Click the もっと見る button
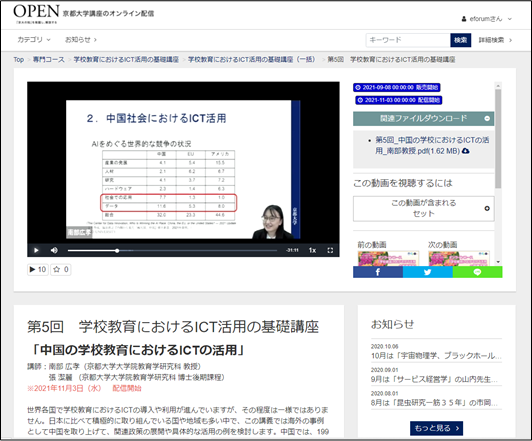The height and width of the screenshot is (441, 532). [436, 428]
